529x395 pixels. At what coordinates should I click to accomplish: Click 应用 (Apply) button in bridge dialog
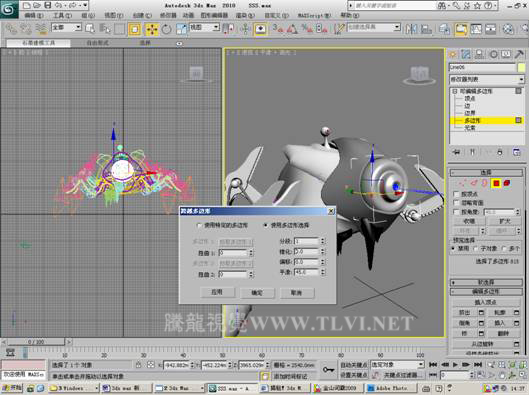pos(217,292)
